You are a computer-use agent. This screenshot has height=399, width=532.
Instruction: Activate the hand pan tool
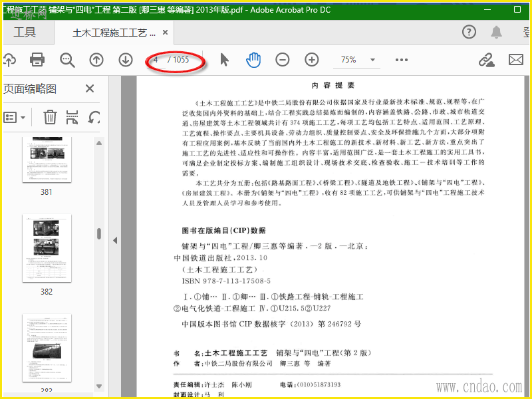(253, 60)
